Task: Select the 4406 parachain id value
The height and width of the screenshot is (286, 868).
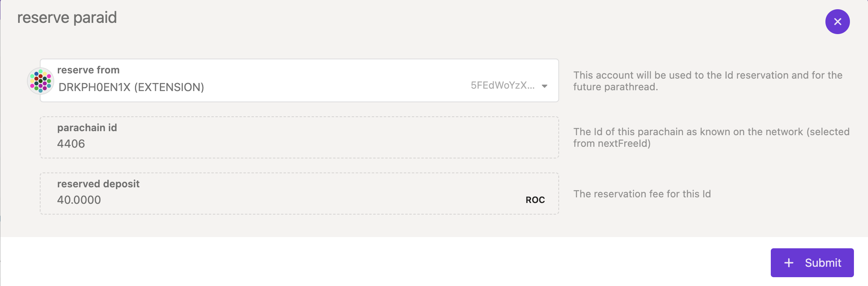Action: click(x=71, y=144)
